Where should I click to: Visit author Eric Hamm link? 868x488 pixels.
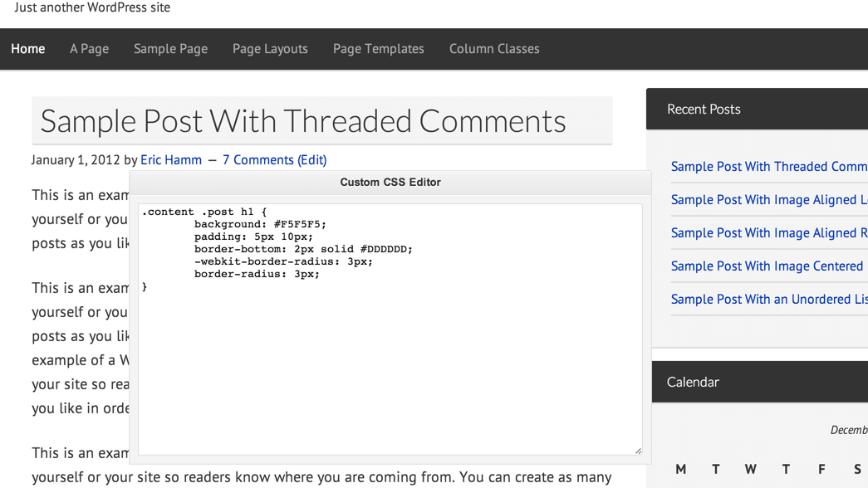[171, 160]
